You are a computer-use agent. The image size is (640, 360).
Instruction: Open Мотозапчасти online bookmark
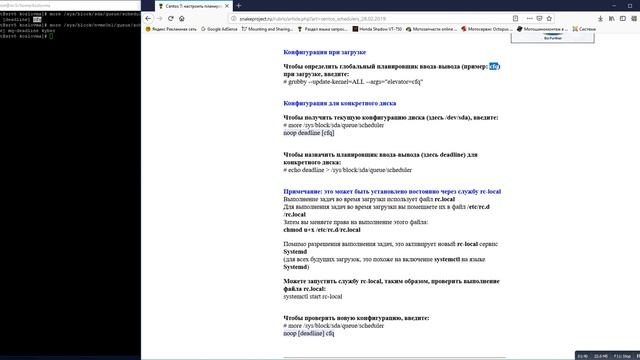[431, 29]
